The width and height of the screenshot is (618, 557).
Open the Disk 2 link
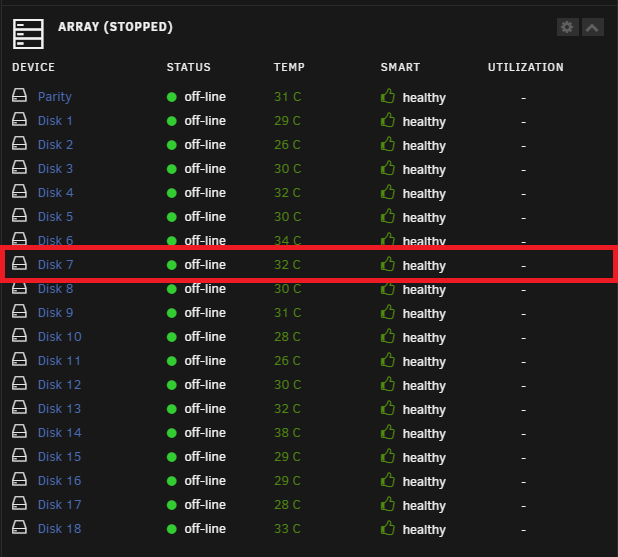click(56, 145)
